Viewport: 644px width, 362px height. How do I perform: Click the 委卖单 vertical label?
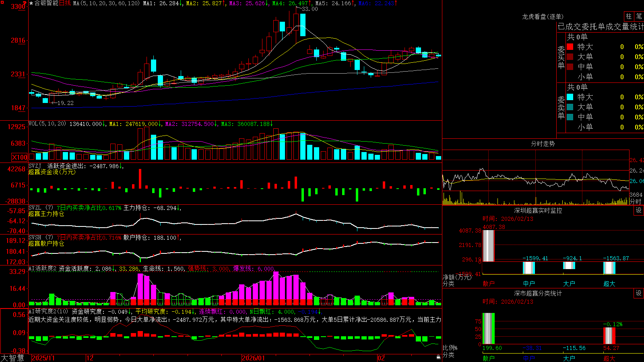(x=561, y=107)
